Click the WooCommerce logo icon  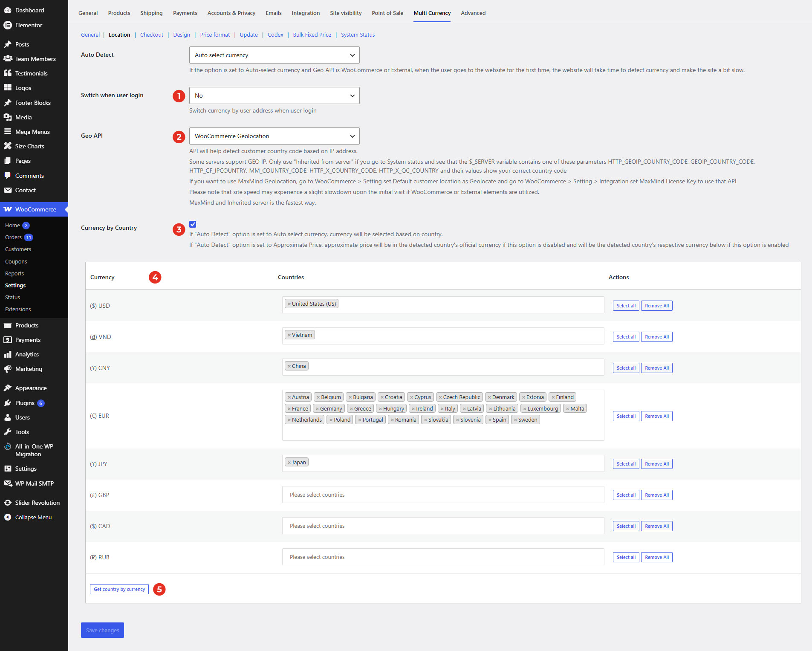pyautogui.click(x=8, y=209)
